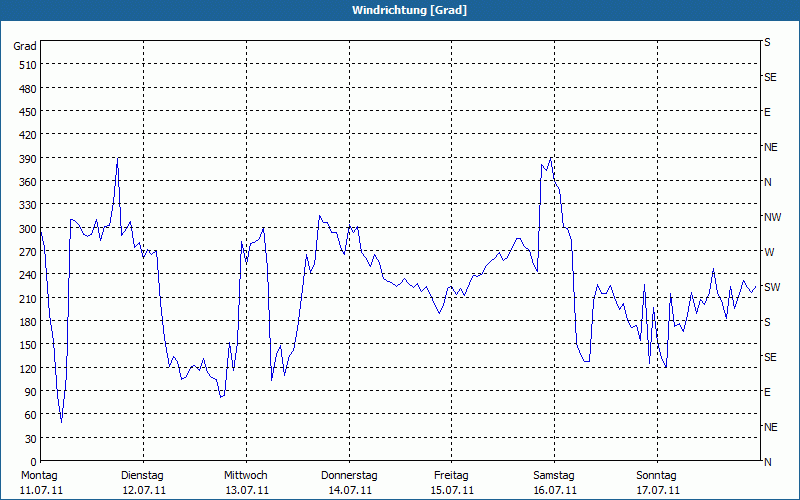Click the 270 degree axis label
800x500 pixels.
point(29,252)
